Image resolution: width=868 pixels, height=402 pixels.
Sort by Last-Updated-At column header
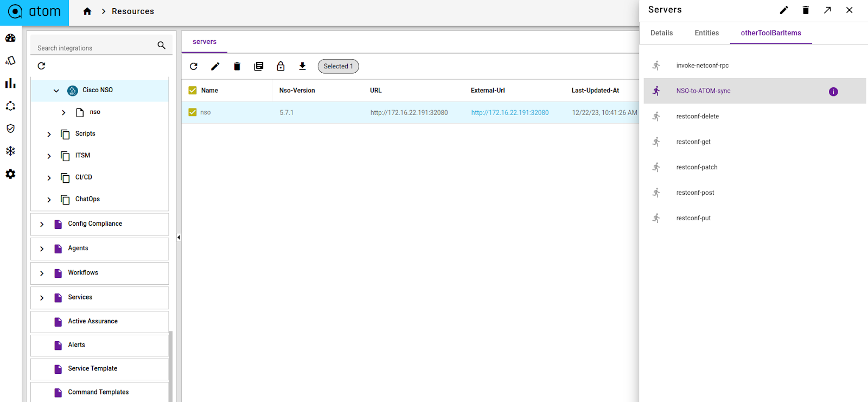pyautogui.click(x=595, y=91)
